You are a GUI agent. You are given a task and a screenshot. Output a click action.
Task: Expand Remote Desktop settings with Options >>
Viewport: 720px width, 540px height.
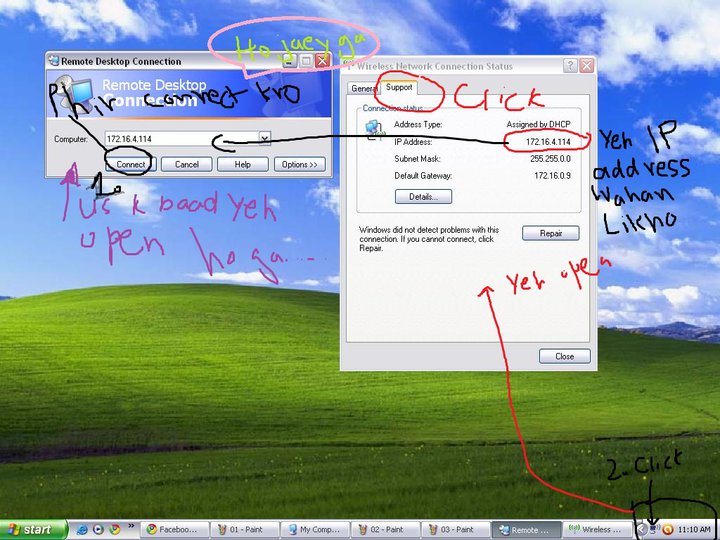click(300, 164)
